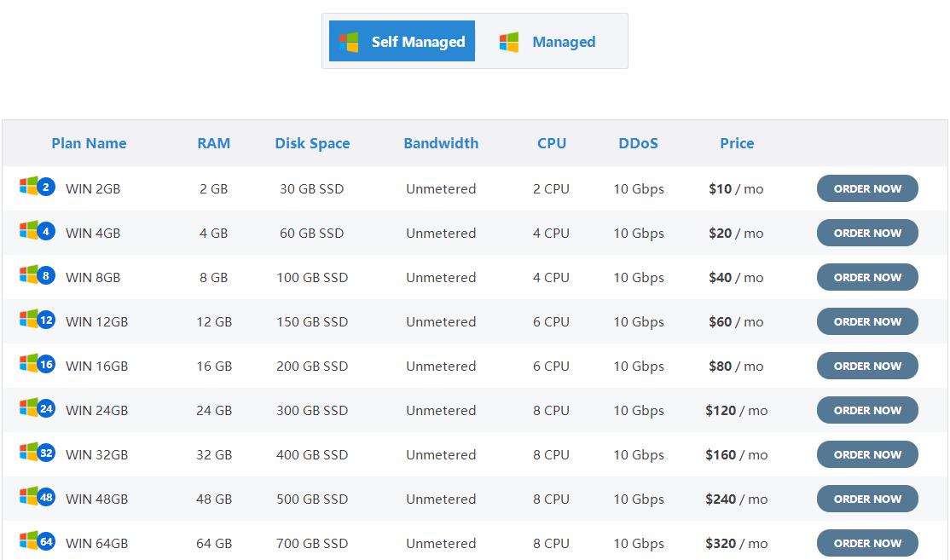This screenshot has width=950, height=560.
Task: Click ORDER NOW for WIN 16GB
Action: tap(867, 366)
